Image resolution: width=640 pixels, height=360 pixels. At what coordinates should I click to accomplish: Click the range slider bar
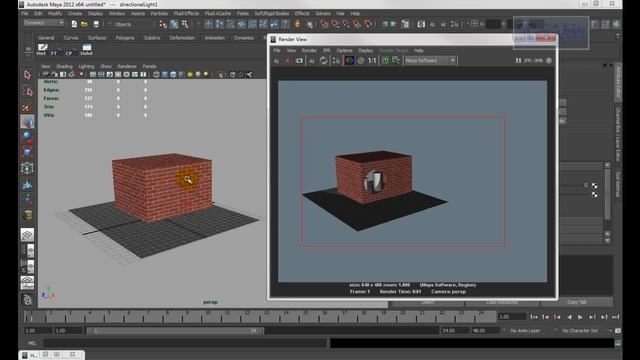(x=175, y=331)
